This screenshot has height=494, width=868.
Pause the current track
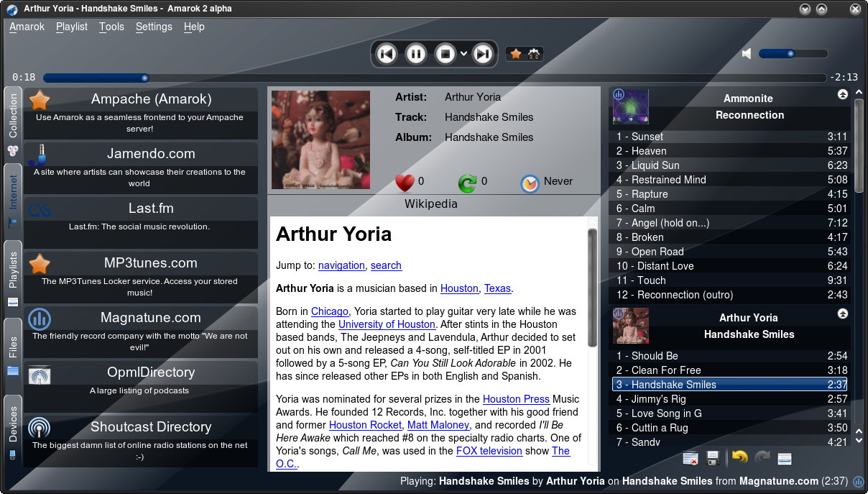point(416,54)
